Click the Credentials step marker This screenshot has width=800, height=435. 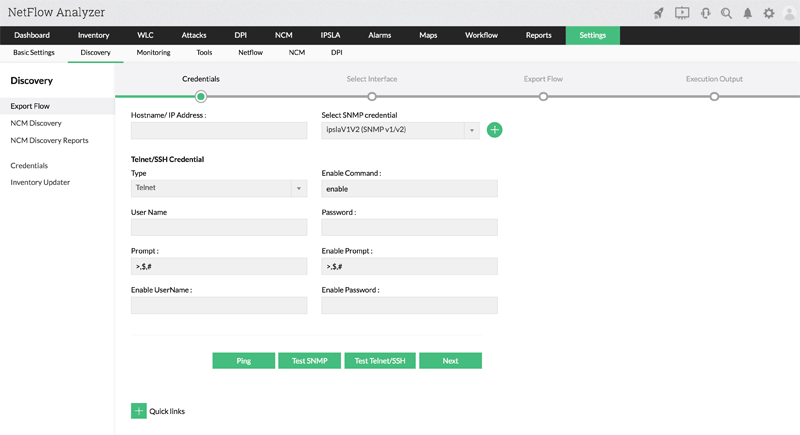pos(201,96)
